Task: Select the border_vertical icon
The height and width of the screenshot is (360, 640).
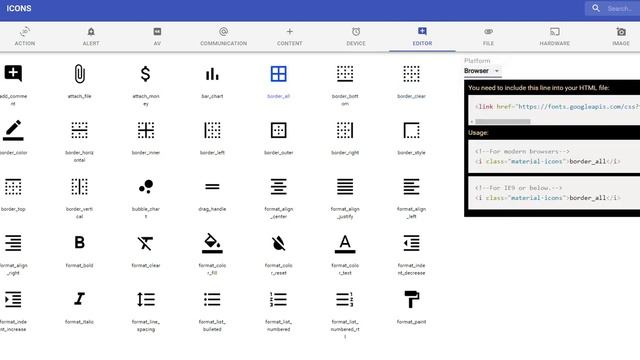Action: 80,187
